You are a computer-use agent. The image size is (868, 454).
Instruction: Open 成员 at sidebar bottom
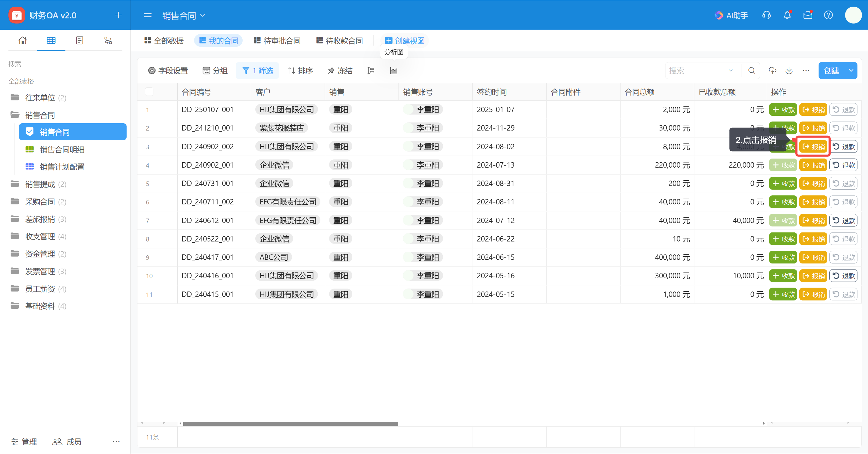pyautogui.click(x=67, y=442)
